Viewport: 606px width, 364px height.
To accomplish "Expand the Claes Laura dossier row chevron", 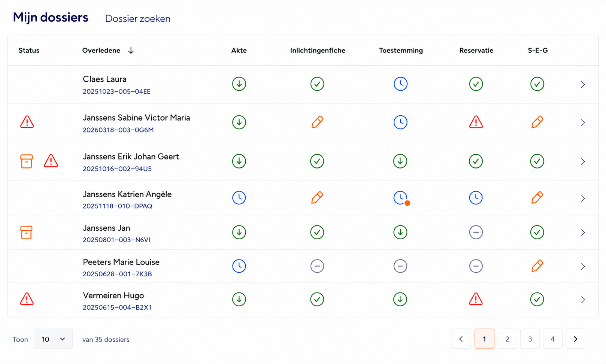I will pos(583,85).
